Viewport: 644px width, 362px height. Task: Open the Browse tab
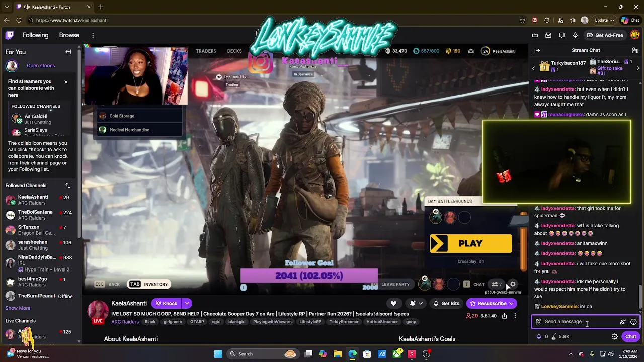(69, 35)
